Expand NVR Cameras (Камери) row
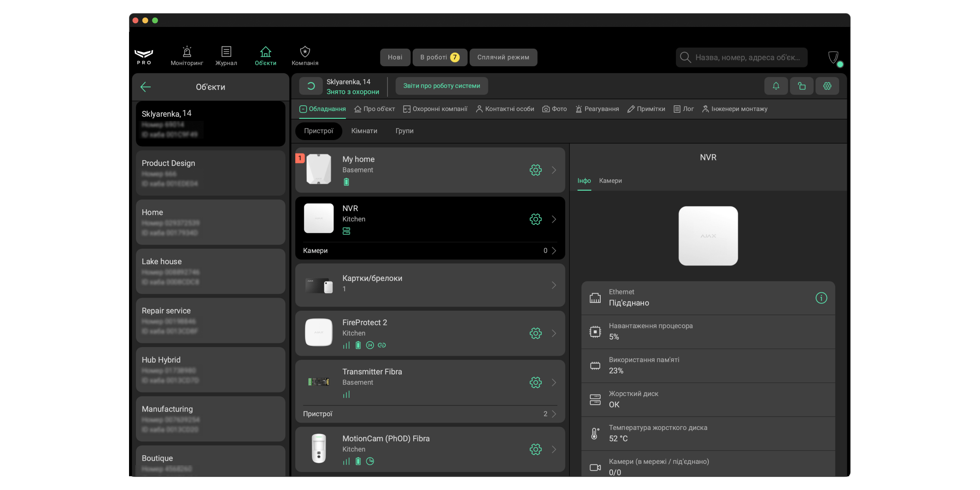 pos(430,251)
